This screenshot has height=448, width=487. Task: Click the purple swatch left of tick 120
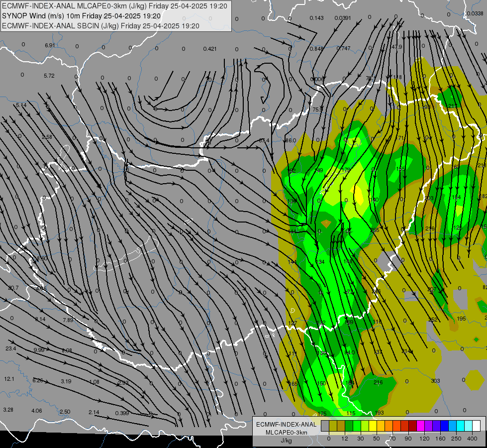(x=429, y=426)
